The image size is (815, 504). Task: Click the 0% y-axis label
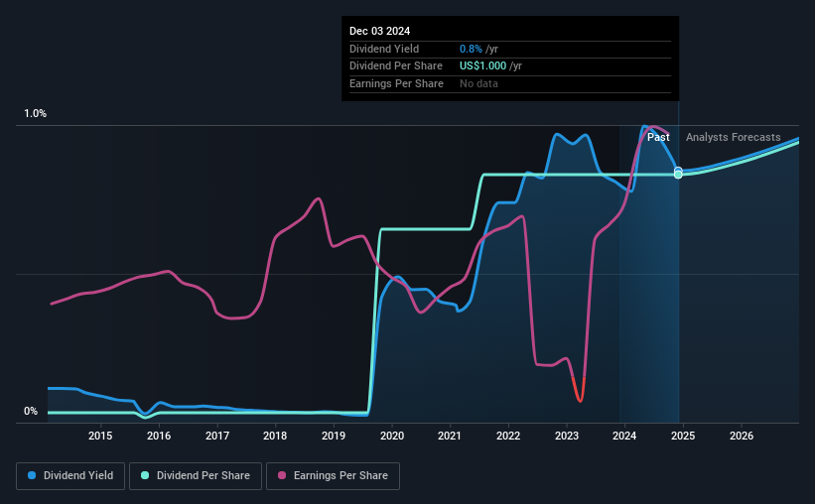pos(31,411)
